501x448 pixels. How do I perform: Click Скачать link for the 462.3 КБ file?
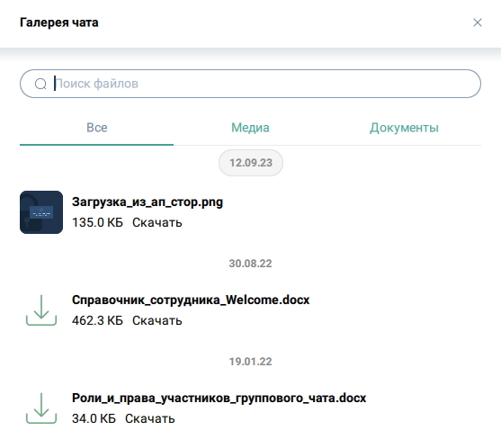coord(157,321)
